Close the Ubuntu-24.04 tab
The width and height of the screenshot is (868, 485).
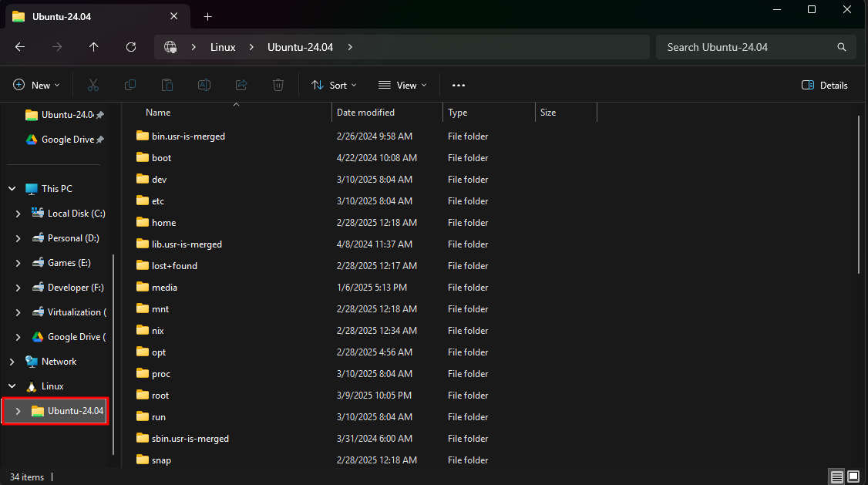click(173, 16)
